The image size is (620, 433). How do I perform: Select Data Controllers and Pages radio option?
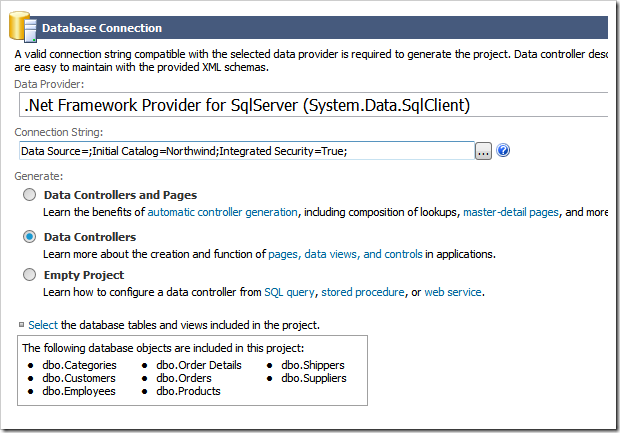click(29, 195)
